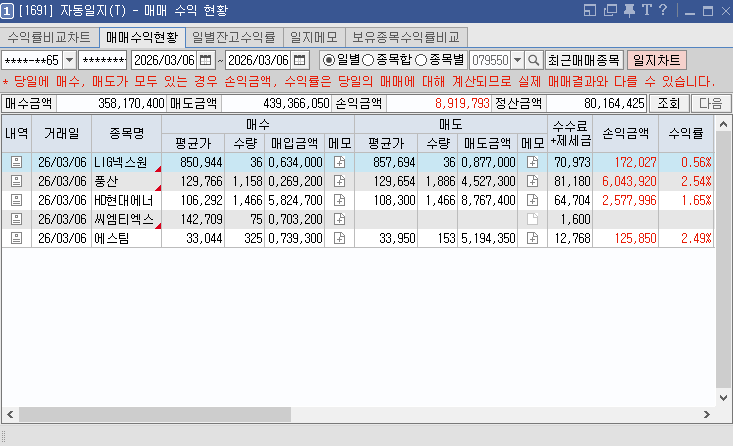733x446 pixels.
Task: Open help with the question mark icon
Action: (x=663, y=10)
